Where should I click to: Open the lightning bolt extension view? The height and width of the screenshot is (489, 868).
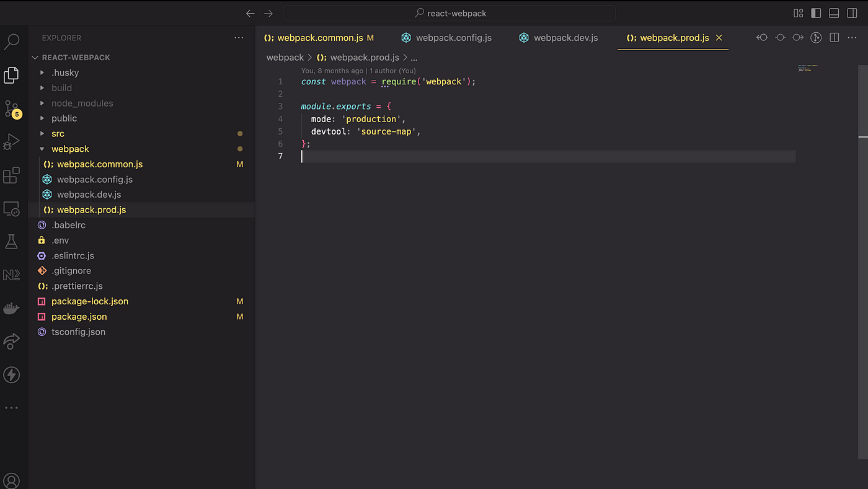click(x=12, y=374)
